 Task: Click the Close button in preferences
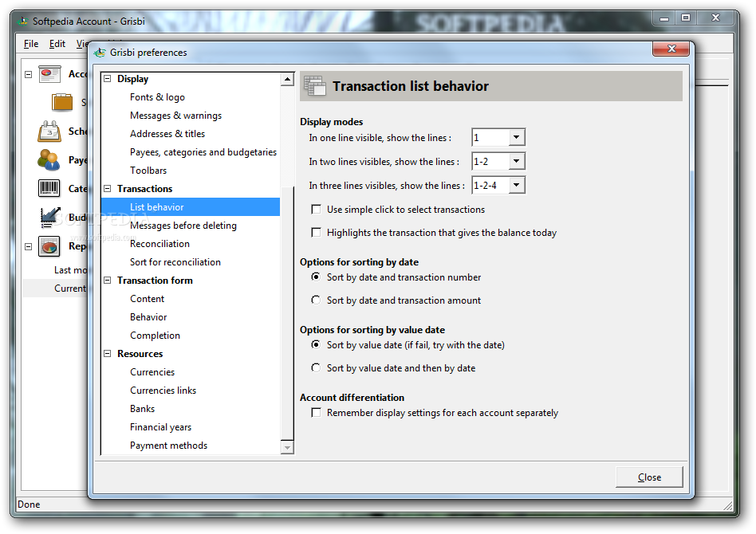[x=649, y=477]
